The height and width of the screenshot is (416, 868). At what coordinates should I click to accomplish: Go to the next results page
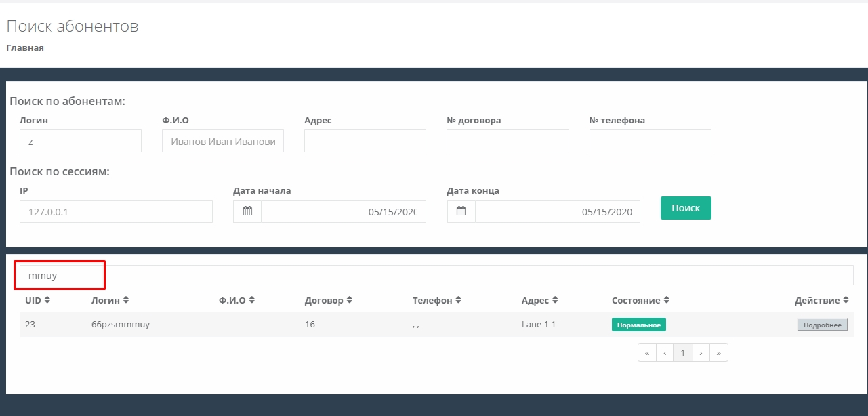tap(701, 353)
